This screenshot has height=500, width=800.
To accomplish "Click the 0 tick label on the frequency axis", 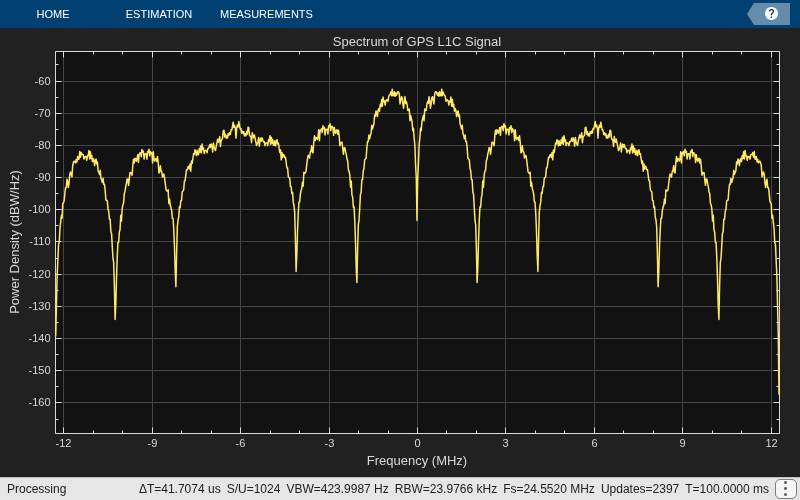I will tap(417, 443).
